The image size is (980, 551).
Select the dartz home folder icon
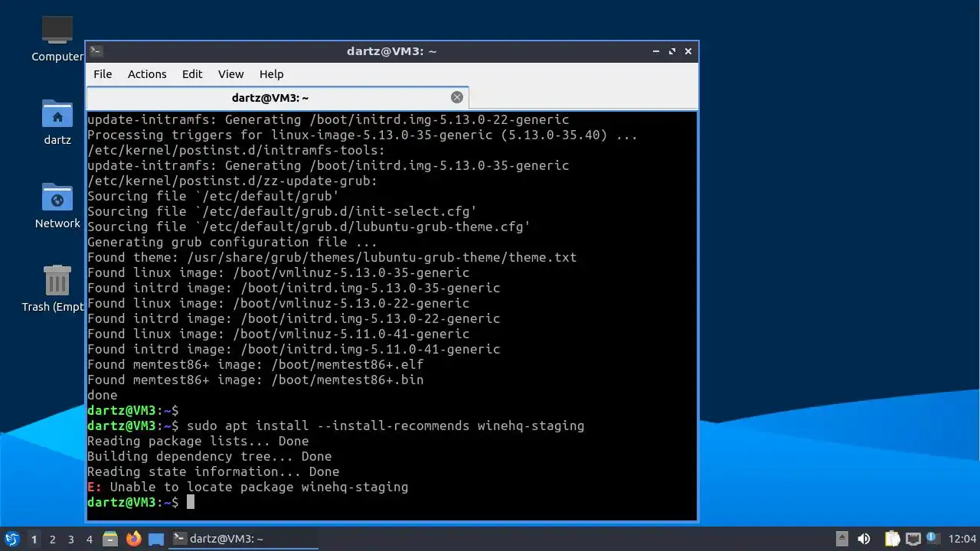(x=57, y=122)
